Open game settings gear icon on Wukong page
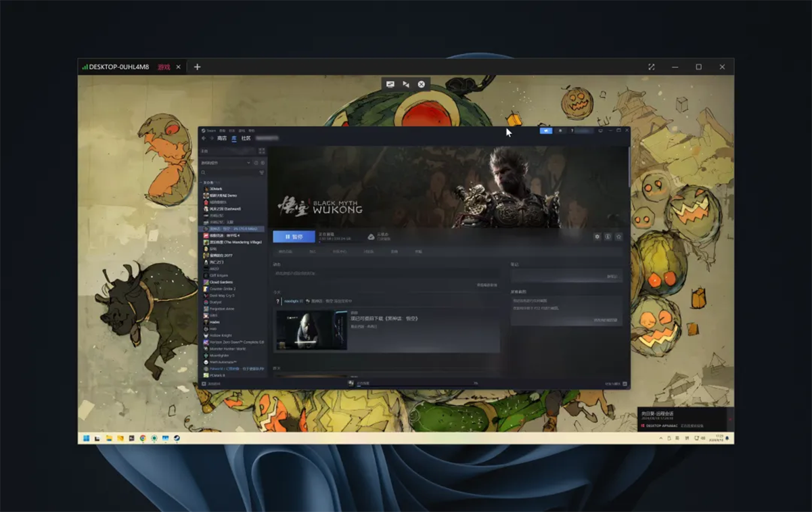This screenshot has height=512, width=812. [597, 237]
